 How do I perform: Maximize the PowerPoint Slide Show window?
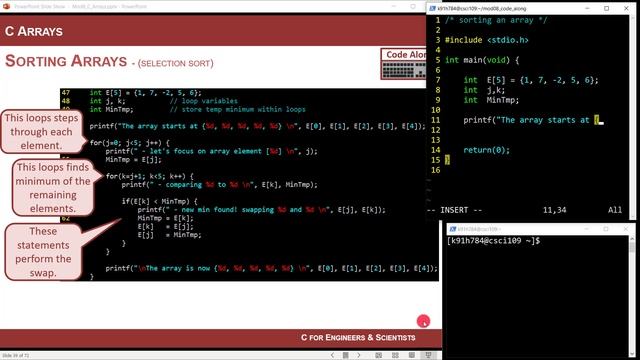click(x=413, y=7)
